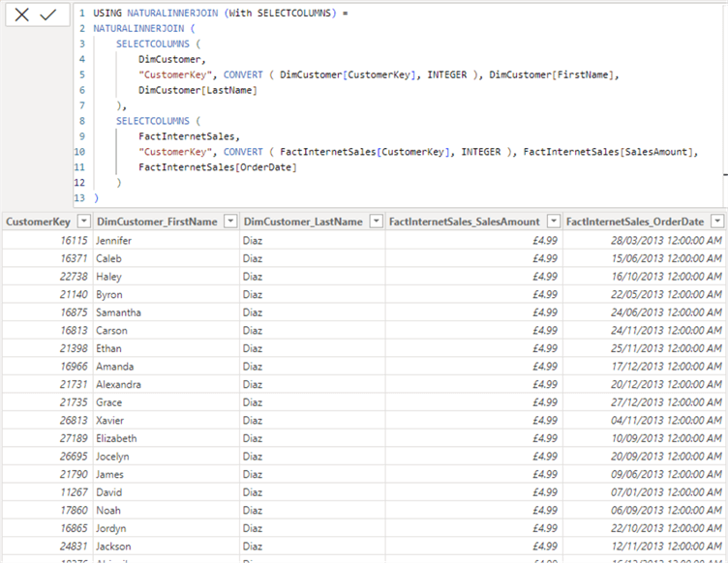Click the first name cell Jackson
Image resolution: width=728 pixels, height=563 pixels.
click(167, 547)
